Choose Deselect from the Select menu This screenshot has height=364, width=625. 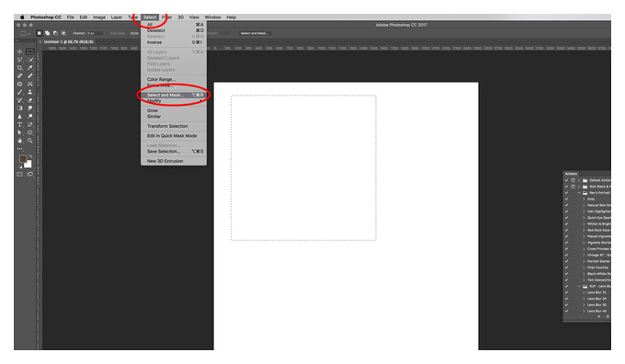174,30
